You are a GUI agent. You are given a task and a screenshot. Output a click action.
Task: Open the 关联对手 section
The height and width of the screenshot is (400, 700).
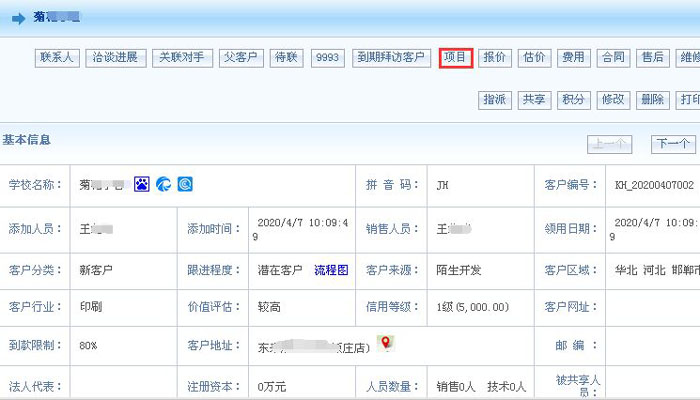[183, 58]
